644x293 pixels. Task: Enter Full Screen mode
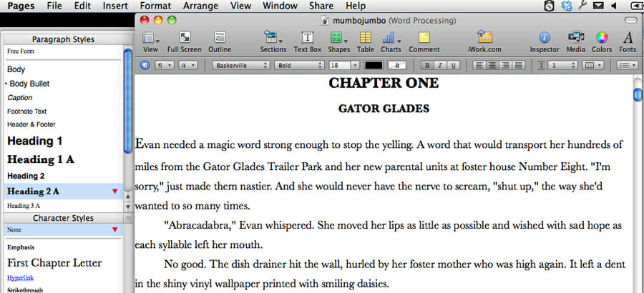(185, 42)
